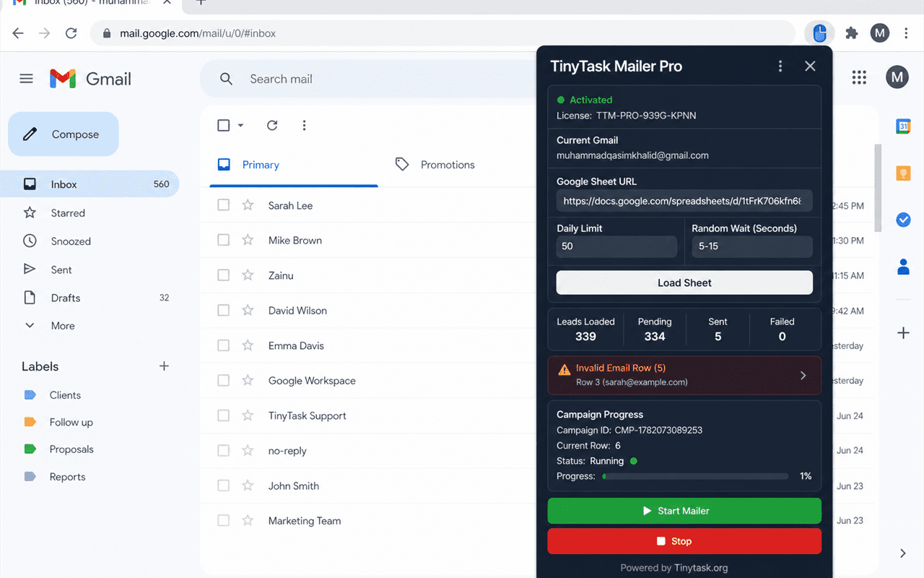Expand the Invalid Email Row chevron
The width and height of the screenshot is (924, 578).
click(x=803, y=376)
